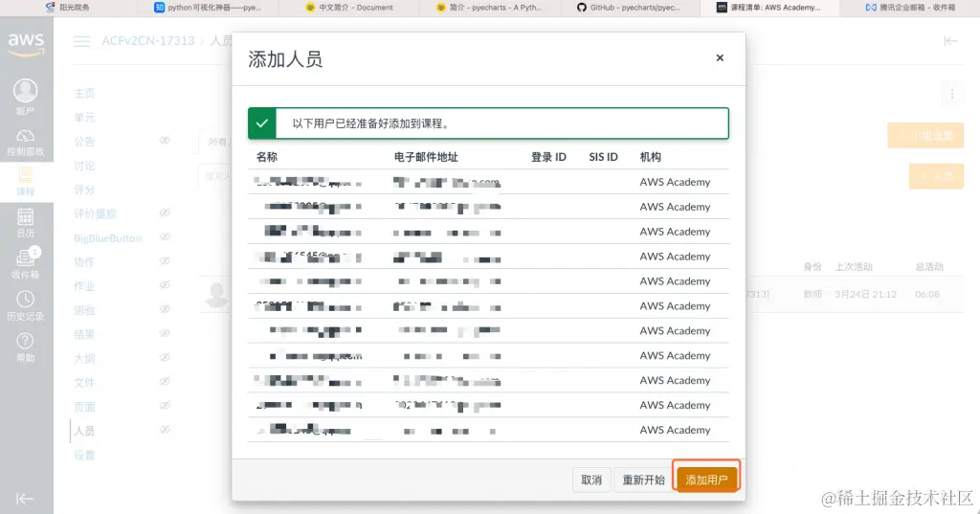Click the green checkmark success icon
The width and height of the screenshot is (980, 514).
[x=262, y=123]
